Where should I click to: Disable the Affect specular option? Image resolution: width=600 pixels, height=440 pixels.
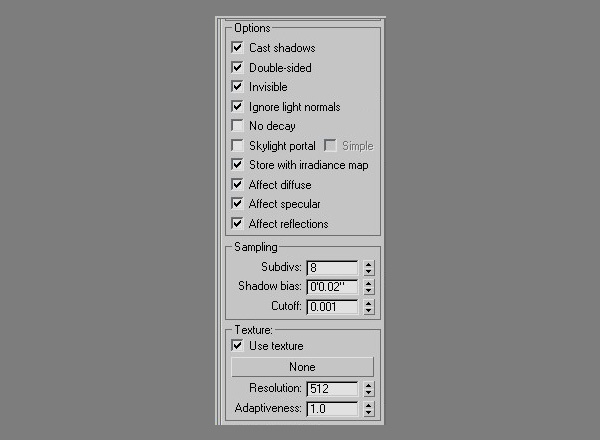pos(237,204)
